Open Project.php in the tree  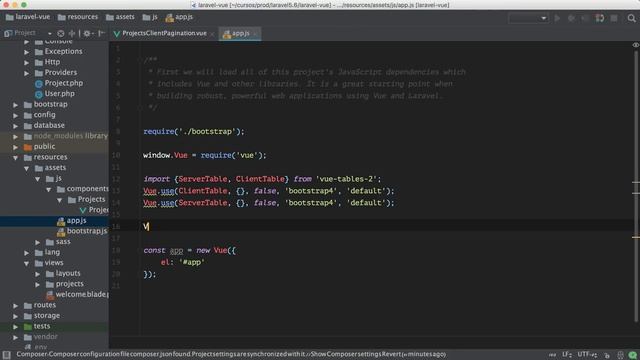63,83
